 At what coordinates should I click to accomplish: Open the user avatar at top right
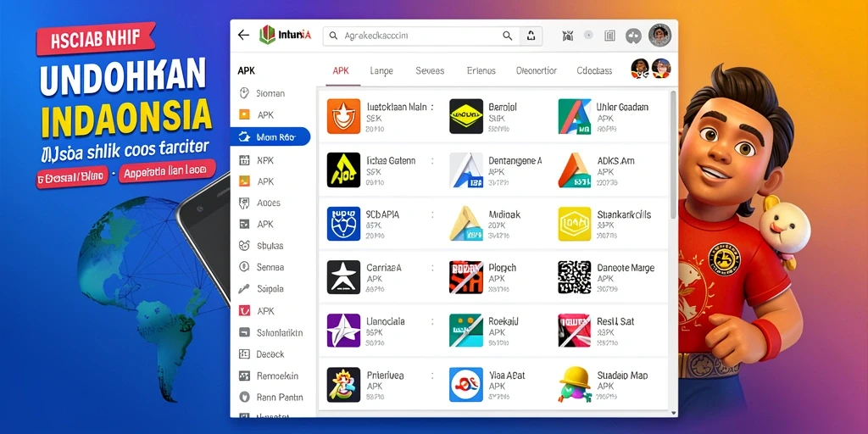pos(659,35)
